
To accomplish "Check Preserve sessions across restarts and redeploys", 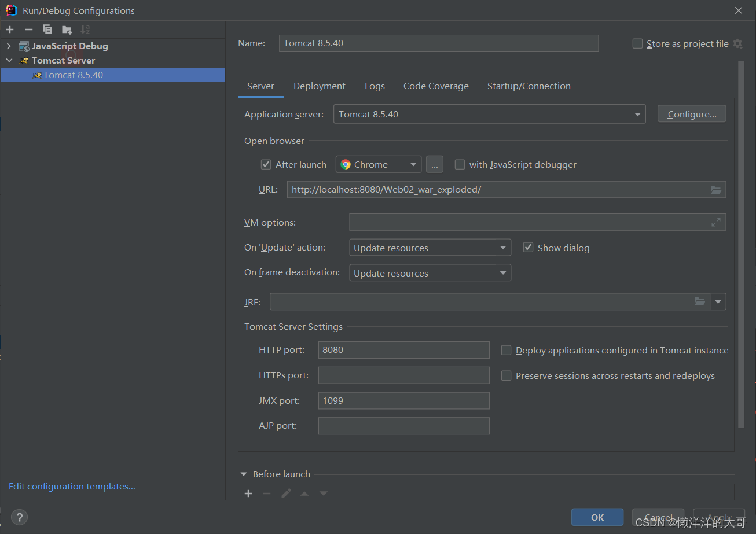I will point(506,375).
